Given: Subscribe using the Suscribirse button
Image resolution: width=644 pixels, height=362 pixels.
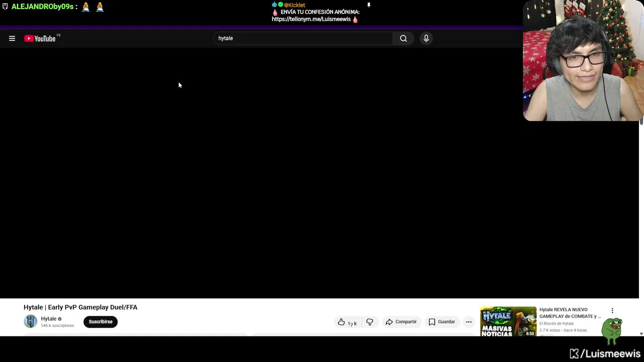Looking at the screenshot, I should [101, 322].
